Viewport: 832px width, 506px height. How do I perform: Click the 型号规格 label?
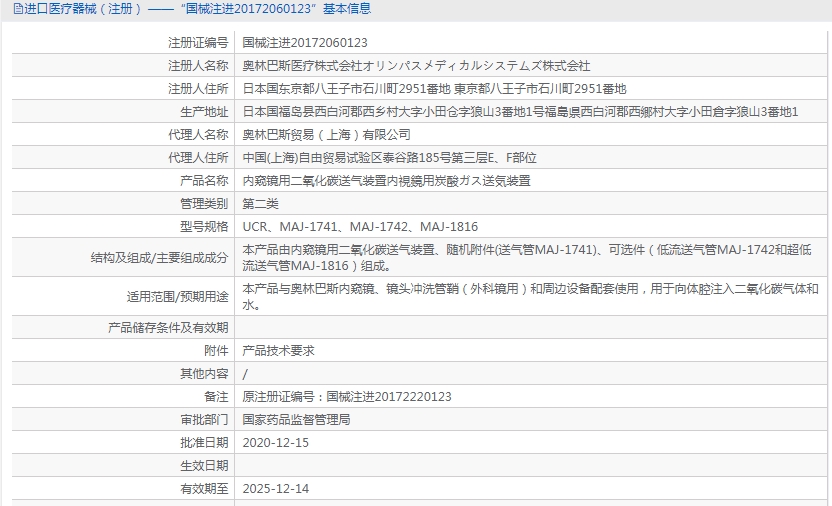click(204, 226)
